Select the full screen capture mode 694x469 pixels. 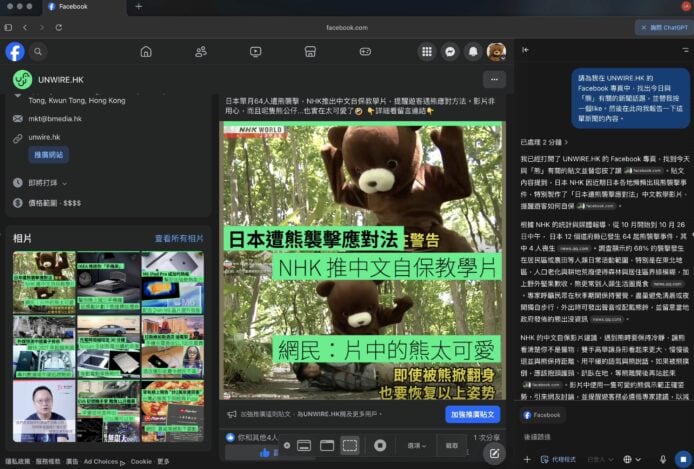click(301, 445)
